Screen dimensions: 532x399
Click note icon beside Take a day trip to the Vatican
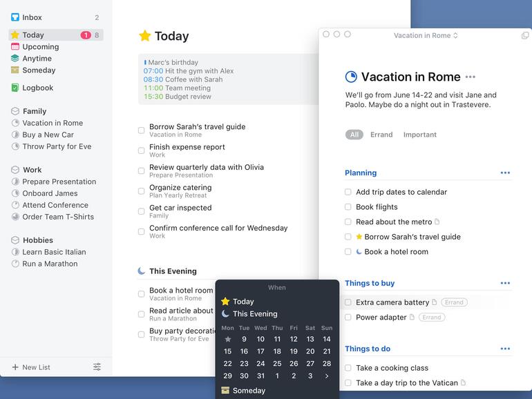click(x=463, y=382)
